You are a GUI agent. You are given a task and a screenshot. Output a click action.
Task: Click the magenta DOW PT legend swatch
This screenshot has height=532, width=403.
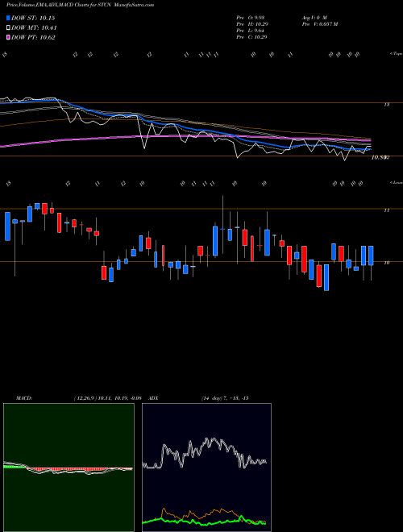tap(9, 37)
